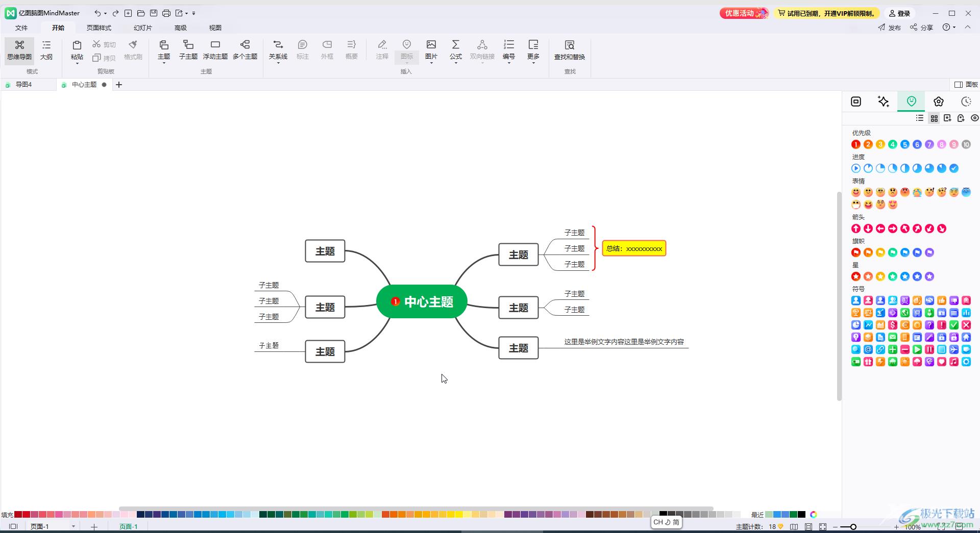Select the 中心主题 central node
980x533 pixels.
click(422, 301)
